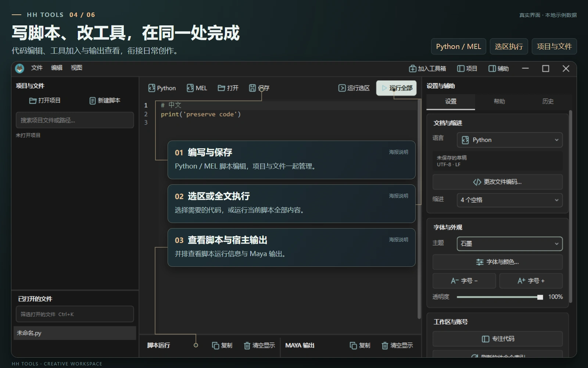The width and height of the screenshot is (588, 368).
Task: Expand the 语言 Python dropdown
Action: (x=510, y=140)
